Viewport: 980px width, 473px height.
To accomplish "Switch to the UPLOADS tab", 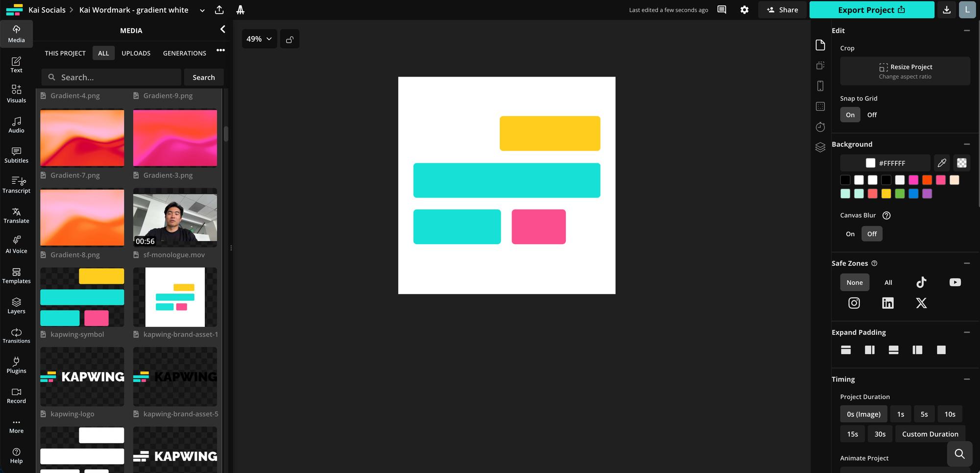I will point(136,53).
